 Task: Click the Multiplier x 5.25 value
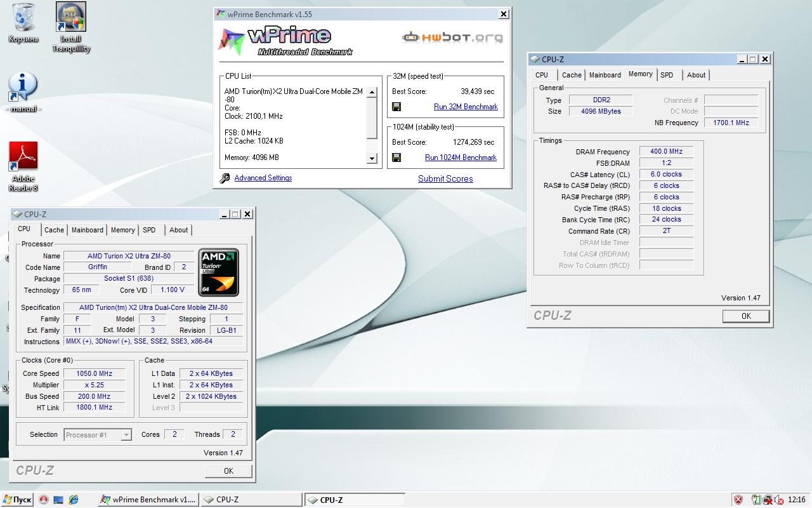[94, 385]
